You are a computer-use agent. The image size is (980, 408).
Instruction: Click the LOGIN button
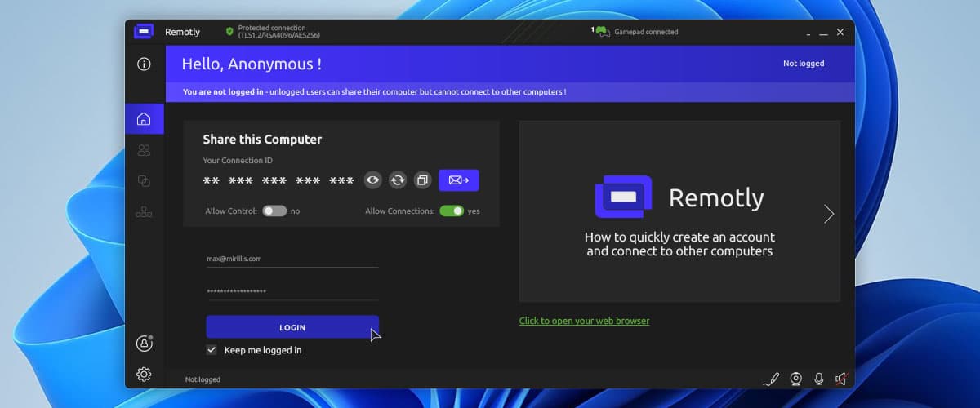click(x=292, y=327)
